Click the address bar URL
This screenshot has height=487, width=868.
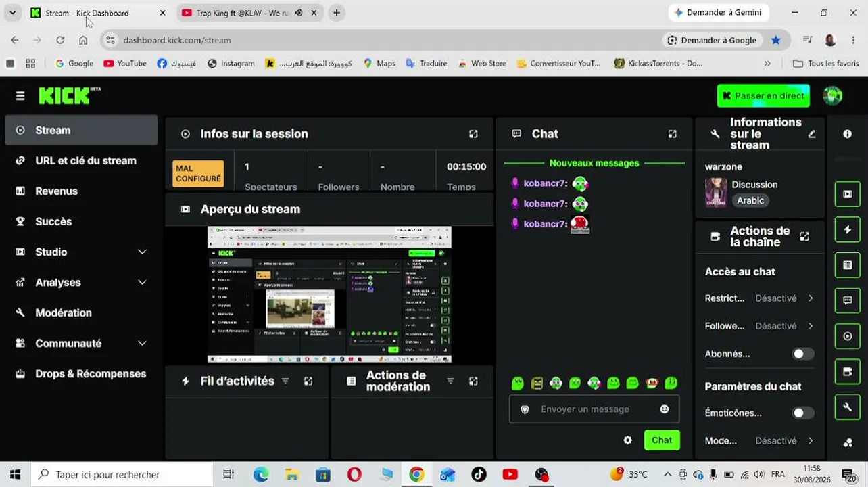[177, 40]
